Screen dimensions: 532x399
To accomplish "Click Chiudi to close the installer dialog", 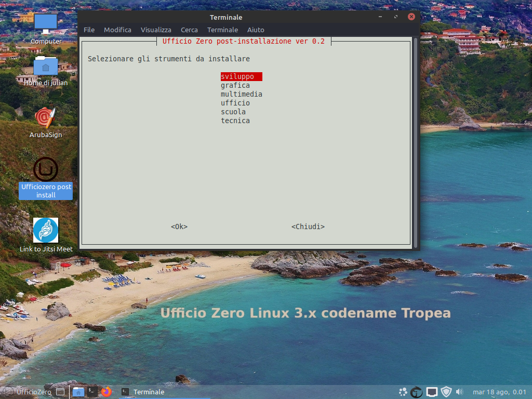I will pyautogui.click(x=308, y=227).
